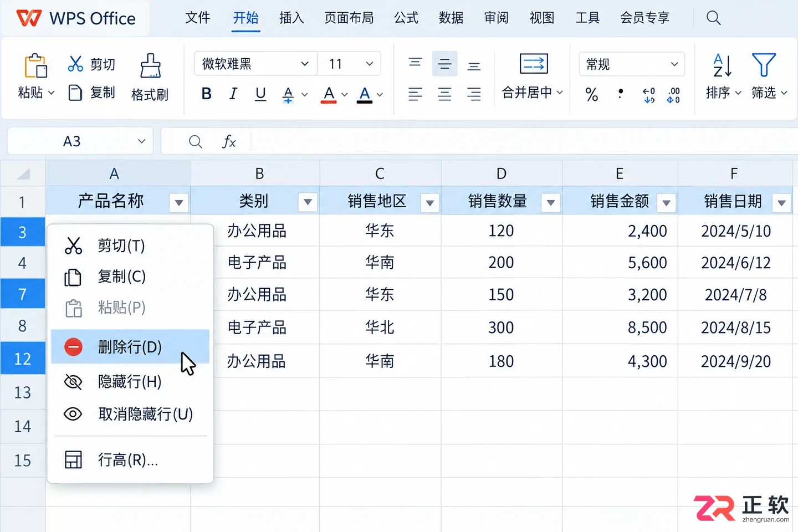This screenshot has width=798, height=532.
Task: Click the select-all corner triangle
Action: coord(23,174)
